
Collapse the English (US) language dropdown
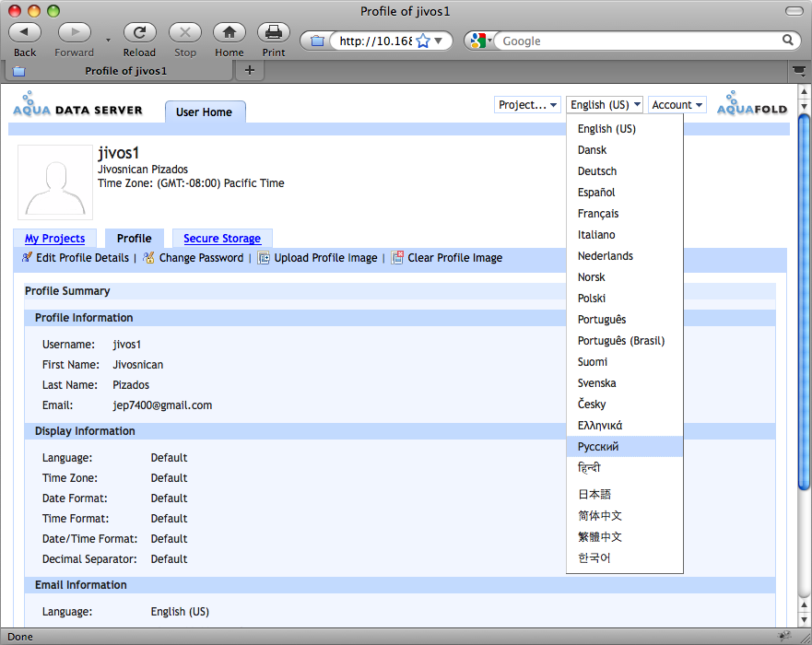(x=605, y=104)
